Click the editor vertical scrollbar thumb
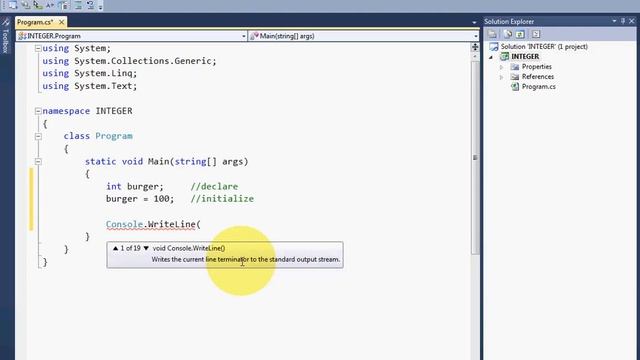Screen dimensions: 640x360 475,157
